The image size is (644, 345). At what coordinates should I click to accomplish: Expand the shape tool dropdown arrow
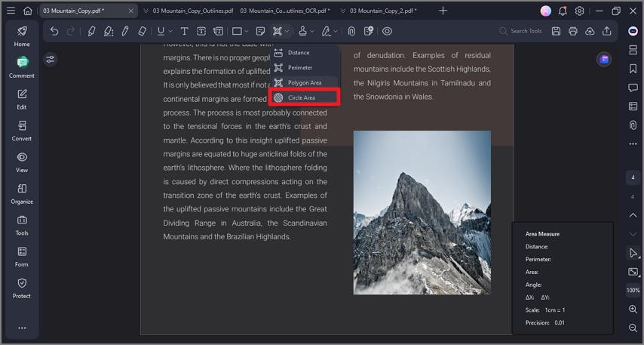point(247,31)
